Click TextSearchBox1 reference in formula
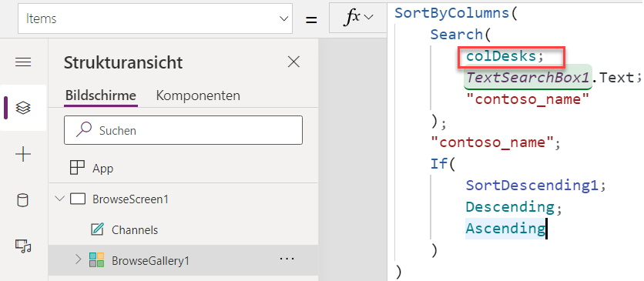Image resolution: width=644 pixels, height=281 pixels. [x=528, y=78]
